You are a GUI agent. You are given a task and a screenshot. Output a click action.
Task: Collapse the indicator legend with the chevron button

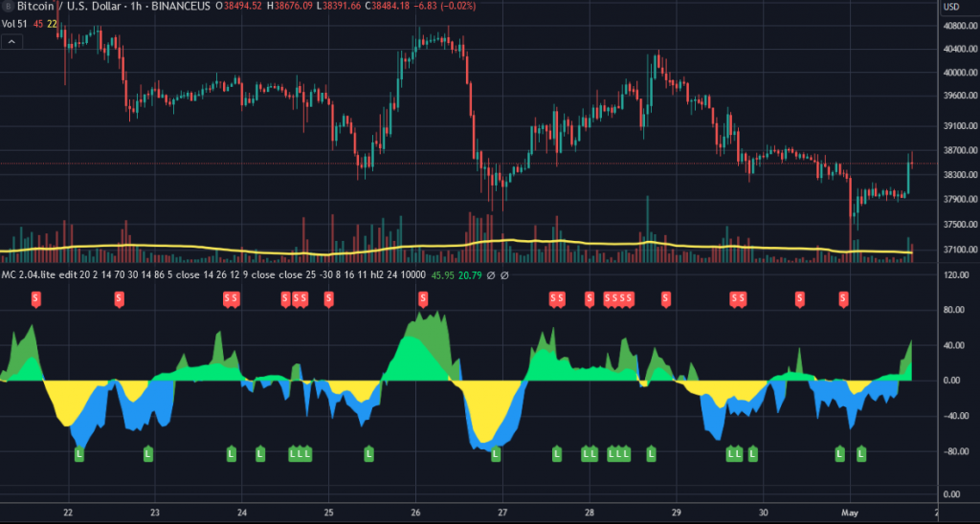tap(11, 42)
